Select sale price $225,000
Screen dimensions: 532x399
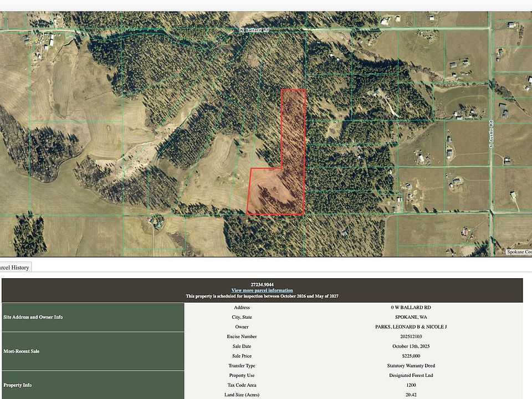411,356
